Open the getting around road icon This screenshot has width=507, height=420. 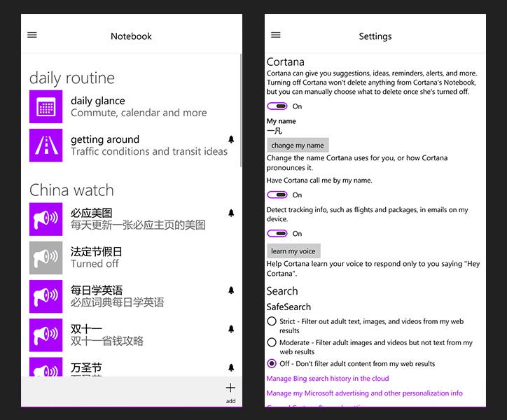coord(46,145)
